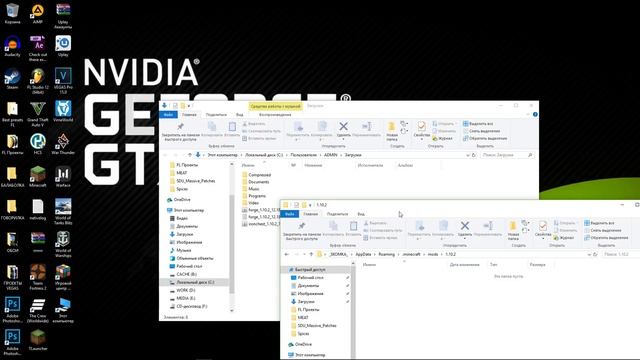Open the AIMP desktop shortcut

point(38,13)
